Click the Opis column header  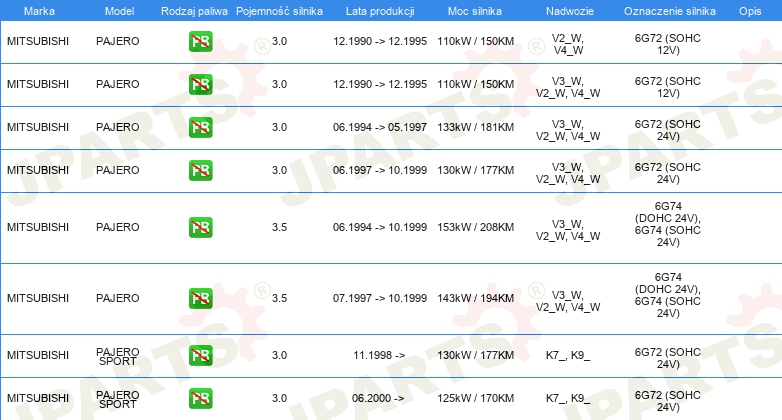point(750,11)
